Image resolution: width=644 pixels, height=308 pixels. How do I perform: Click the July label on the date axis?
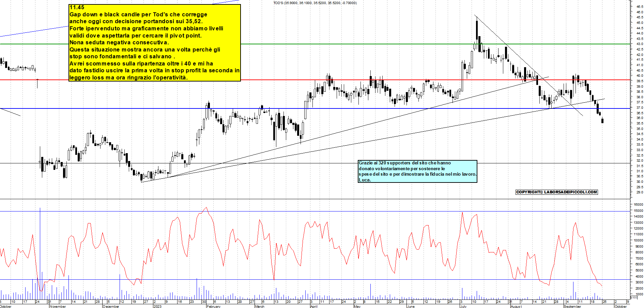coord(463,306)
